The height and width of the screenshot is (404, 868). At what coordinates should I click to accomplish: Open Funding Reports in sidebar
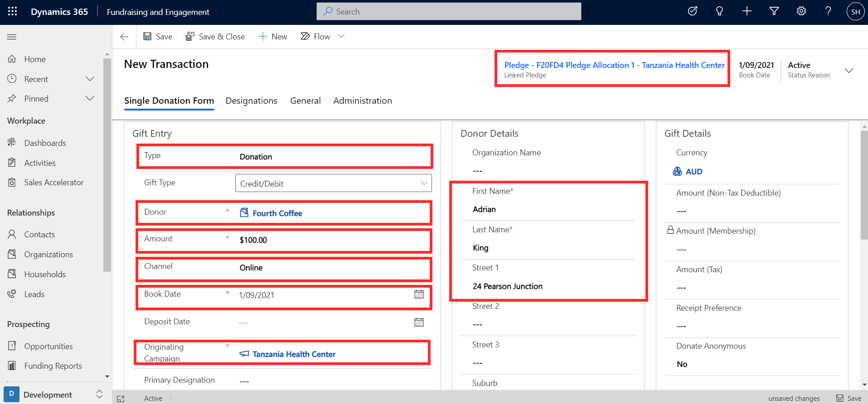(53, 366)
